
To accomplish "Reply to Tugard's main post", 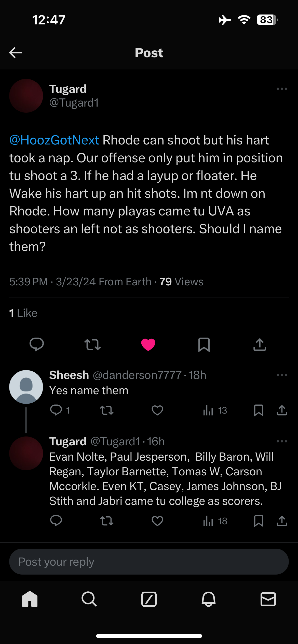I will 37,344.
